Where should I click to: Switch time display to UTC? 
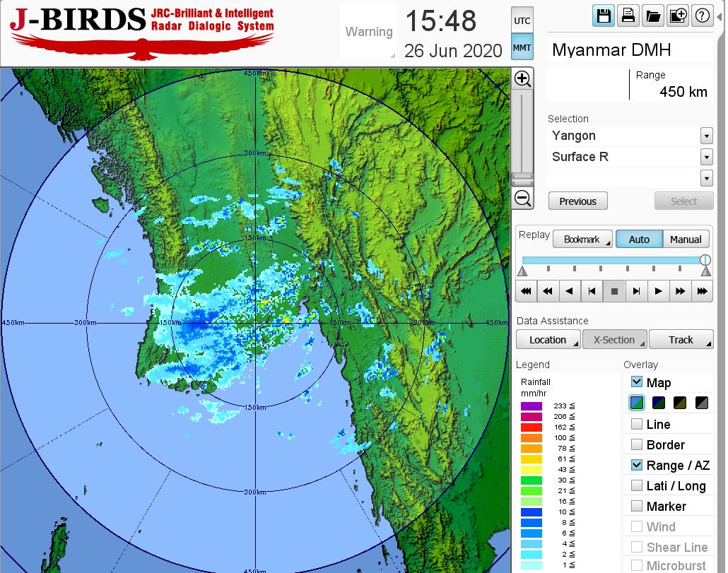(522, 21)
